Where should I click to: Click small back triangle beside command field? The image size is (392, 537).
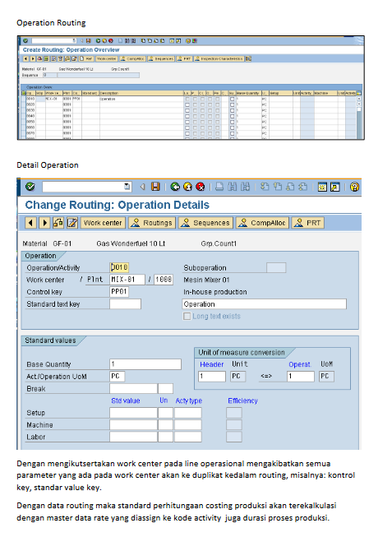(143, 187)
